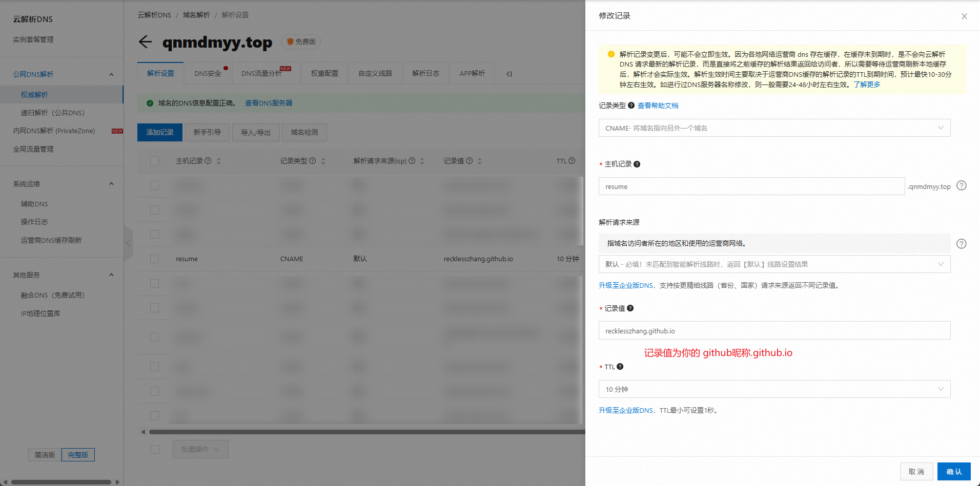Image resolution: width=980 pixels, height=486 pixels.
Task: Expand the 解析请求来源 默认 line dropdown
Action: pos(774,264)
